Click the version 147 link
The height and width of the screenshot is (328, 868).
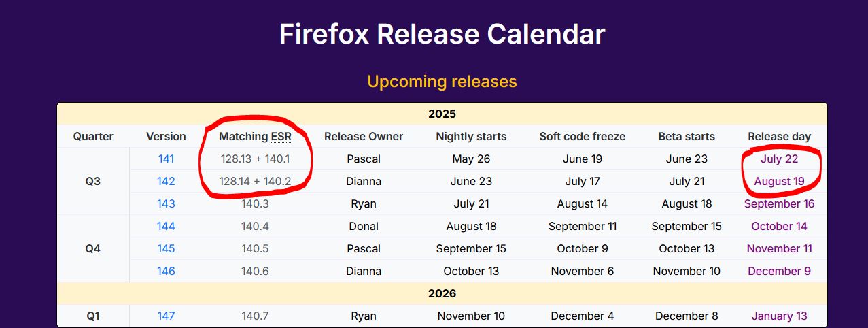pyautogui.click(x=166, y=316)
